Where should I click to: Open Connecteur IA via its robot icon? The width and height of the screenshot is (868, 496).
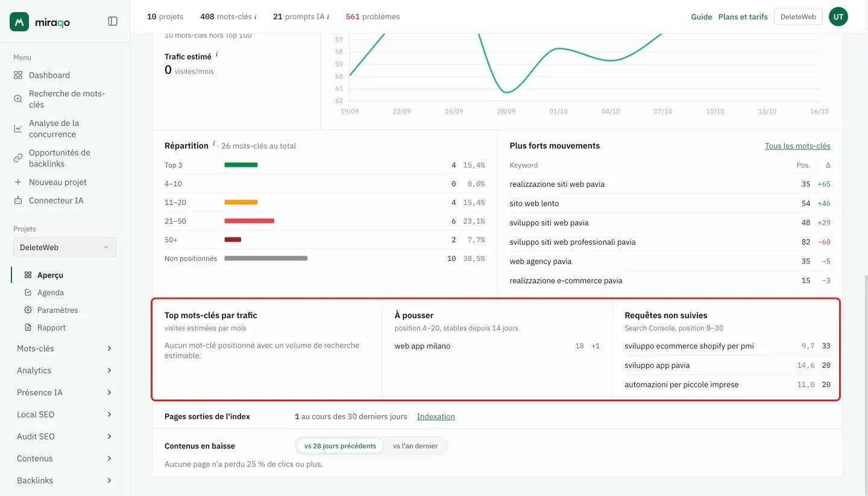point(18,201)
